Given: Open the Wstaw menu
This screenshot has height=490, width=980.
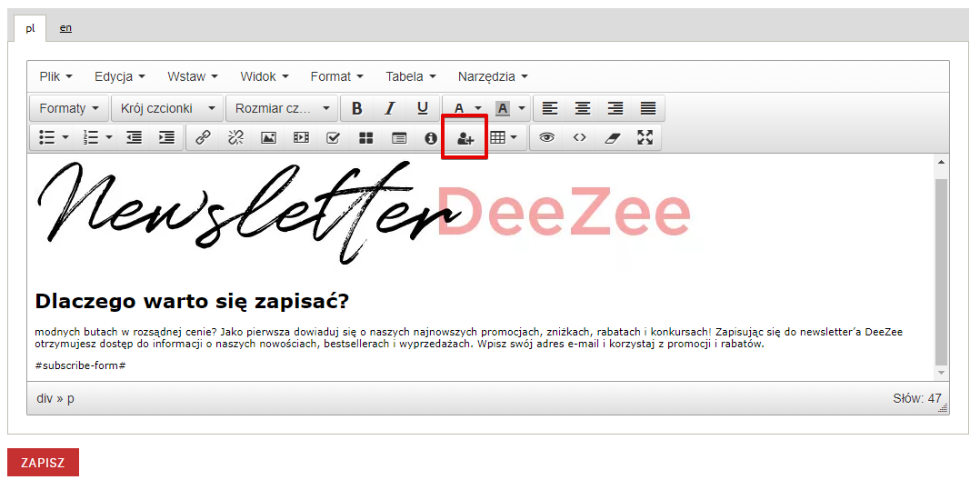Looking at the screenshot, I should [193, 76].
